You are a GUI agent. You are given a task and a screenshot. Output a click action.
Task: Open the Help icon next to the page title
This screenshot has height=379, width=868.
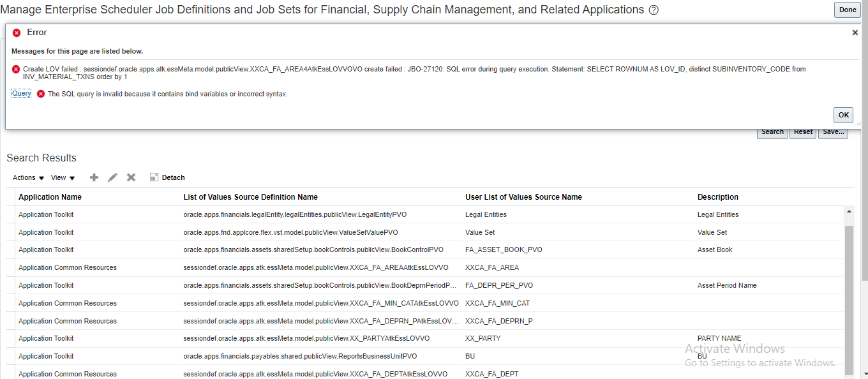coord(653,10)
